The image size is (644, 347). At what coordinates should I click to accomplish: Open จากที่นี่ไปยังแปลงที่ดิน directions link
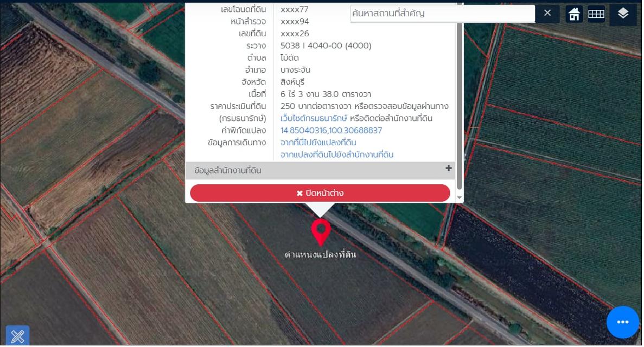pos(319,143)
